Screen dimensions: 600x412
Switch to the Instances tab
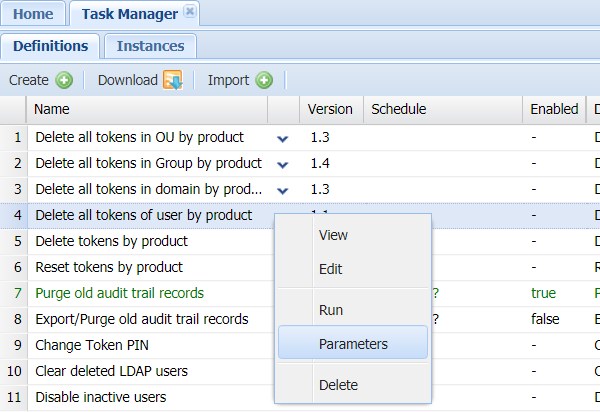pyautogui.click(x=150, y=46)
